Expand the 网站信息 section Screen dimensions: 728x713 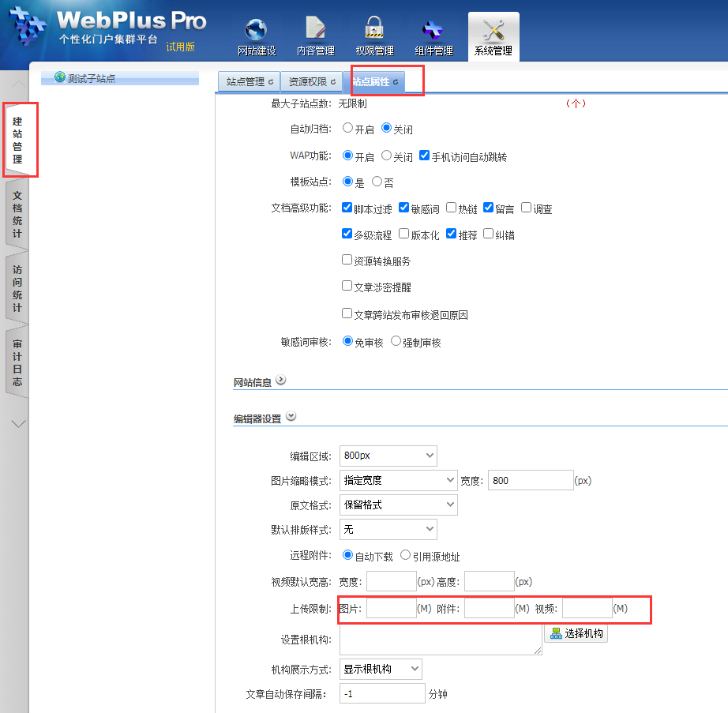click(x=280, y=381)
